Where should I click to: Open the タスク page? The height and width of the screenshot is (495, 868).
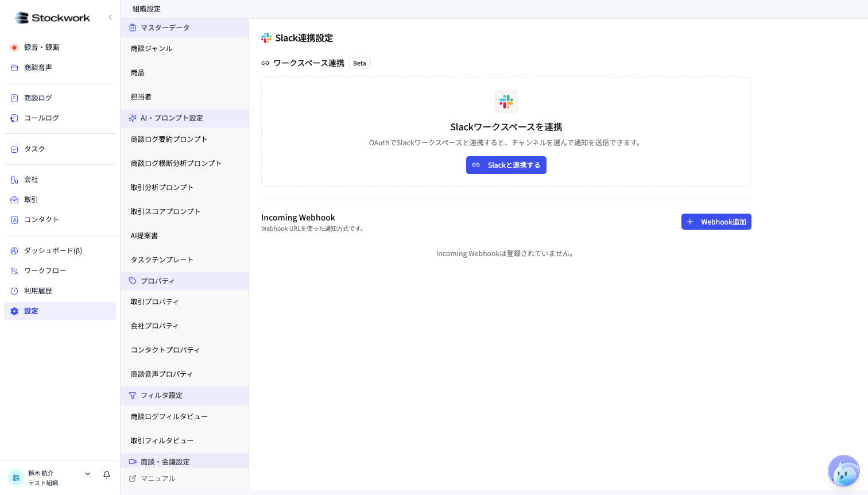click(x=60, y=149)
